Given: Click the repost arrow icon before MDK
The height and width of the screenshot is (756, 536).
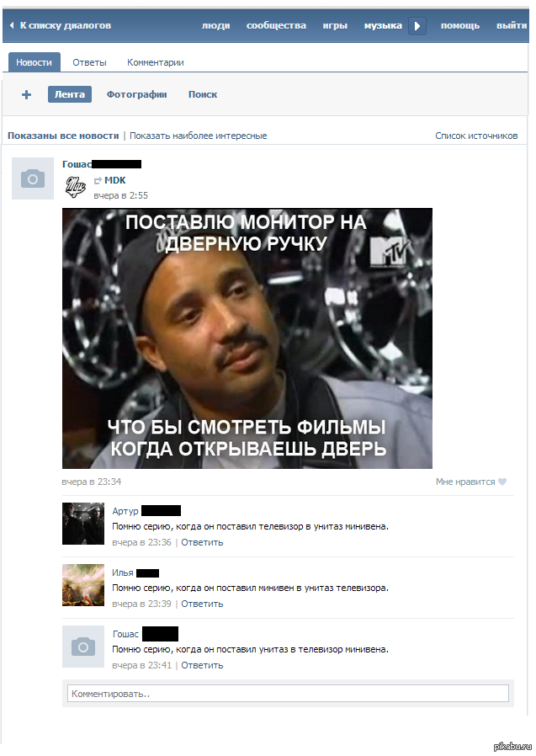Looking at the screenshot, I should [x=98, y=181].
